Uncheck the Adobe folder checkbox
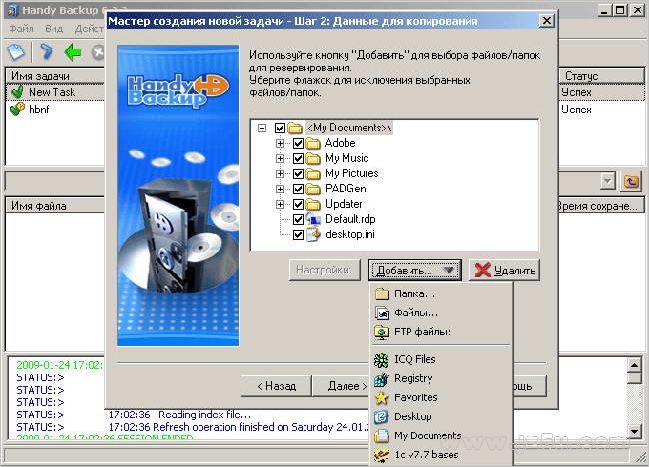 (x=298, y=144)
